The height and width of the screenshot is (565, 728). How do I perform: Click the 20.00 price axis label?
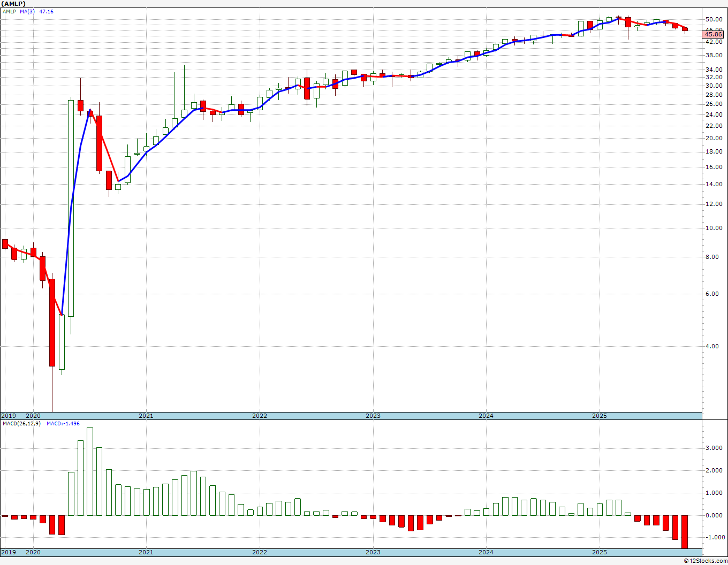[x=714, y=138]
